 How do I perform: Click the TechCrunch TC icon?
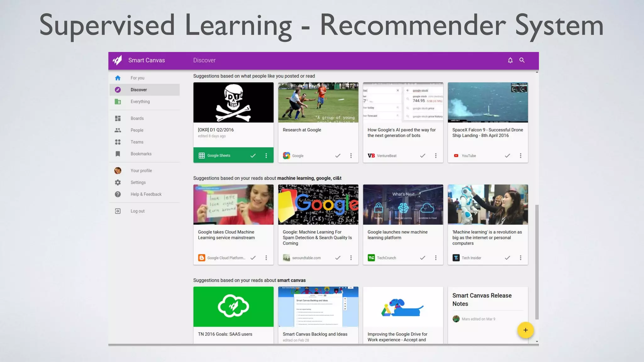[x=371, y=258]
